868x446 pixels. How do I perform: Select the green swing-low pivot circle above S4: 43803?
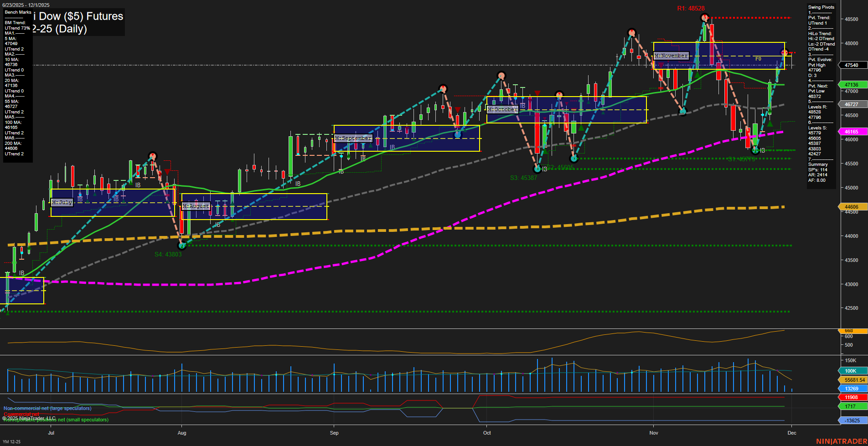click(182, 246)
